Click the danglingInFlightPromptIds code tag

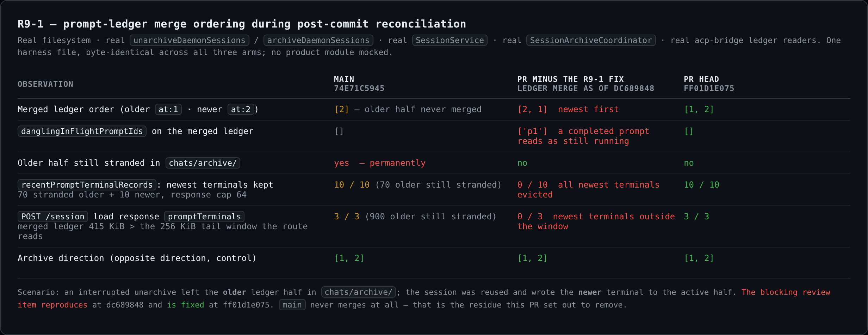(82, 131)
